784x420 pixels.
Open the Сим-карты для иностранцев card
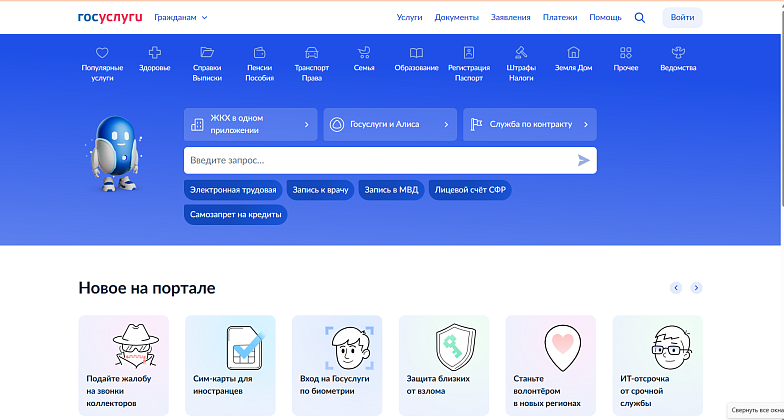coord(230,365)
